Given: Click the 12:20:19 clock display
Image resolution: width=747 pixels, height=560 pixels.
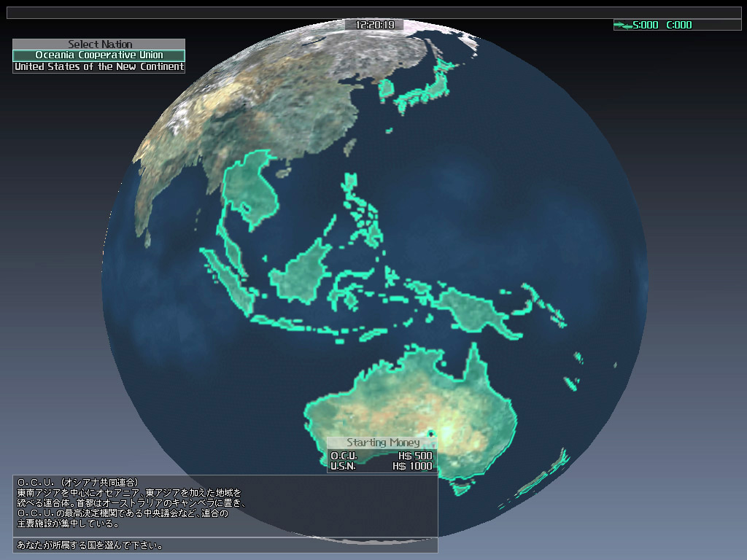Looking at the screenshot, I should pos(375,25).
